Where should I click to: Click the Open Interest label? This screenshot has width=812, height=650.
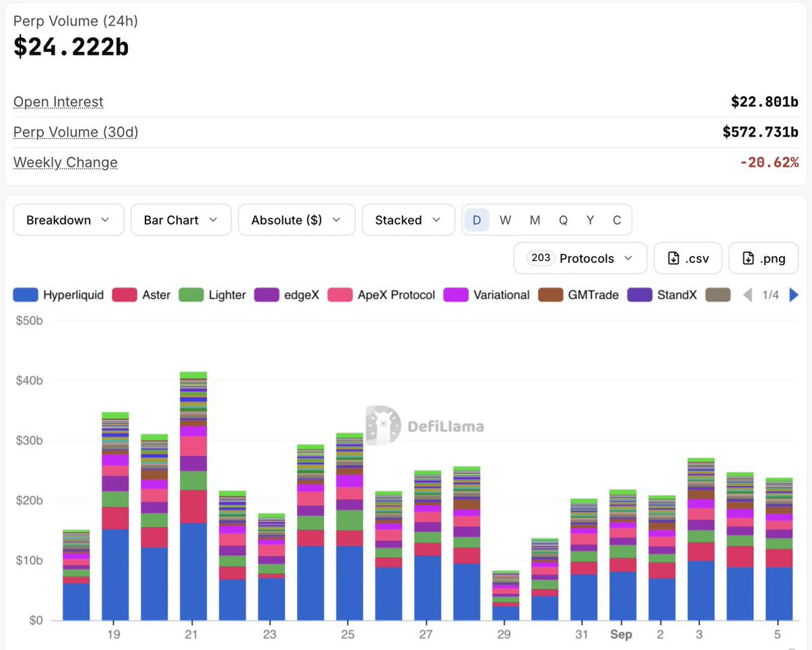tap(58, 102)
